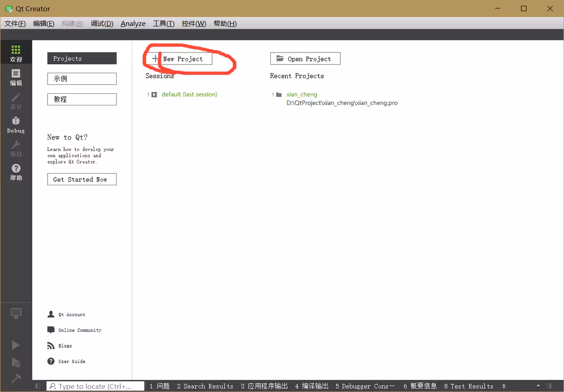Toggle the left sidebar icon in status bar
The height and width of the screenshot is (392, 564).
coord(38,386)
